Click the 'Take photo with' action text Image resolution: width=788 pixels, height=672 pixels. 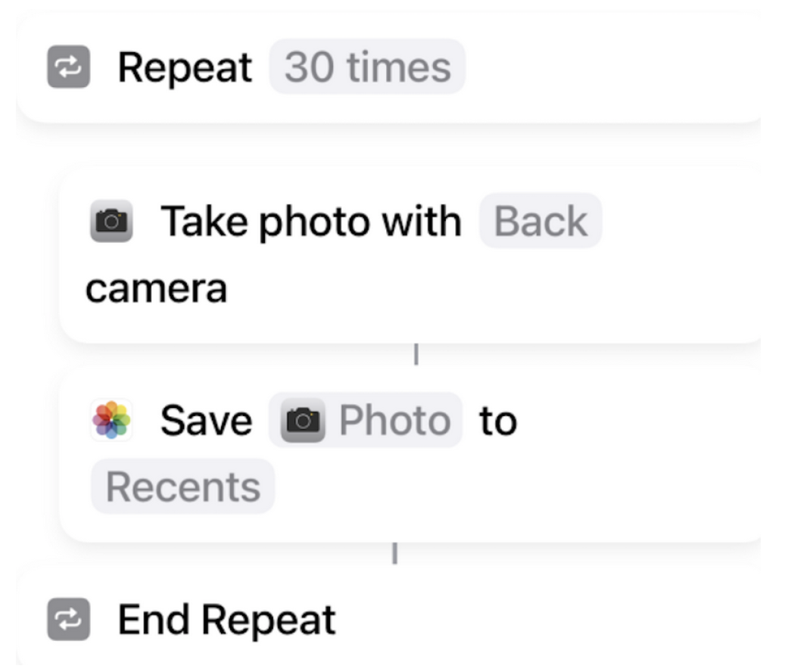click(x=310, y=221)
